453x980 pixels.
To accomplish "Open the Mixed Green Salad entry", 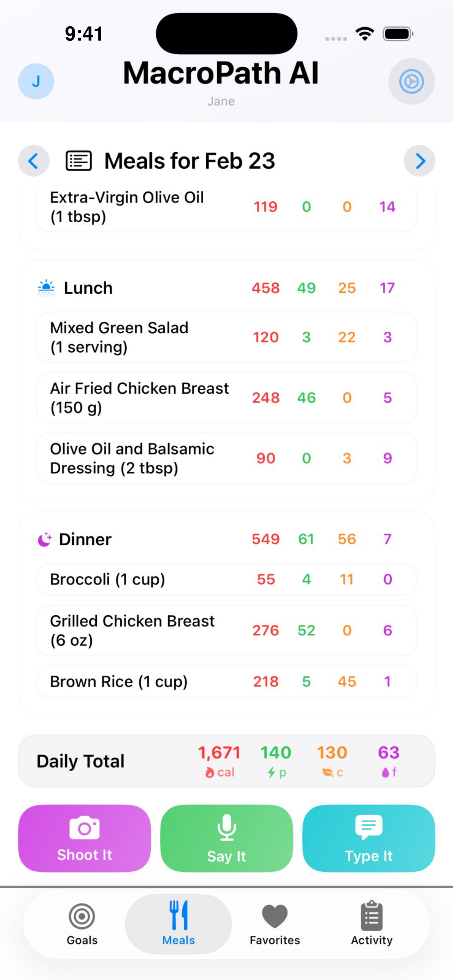I will [x=226, y=338].
